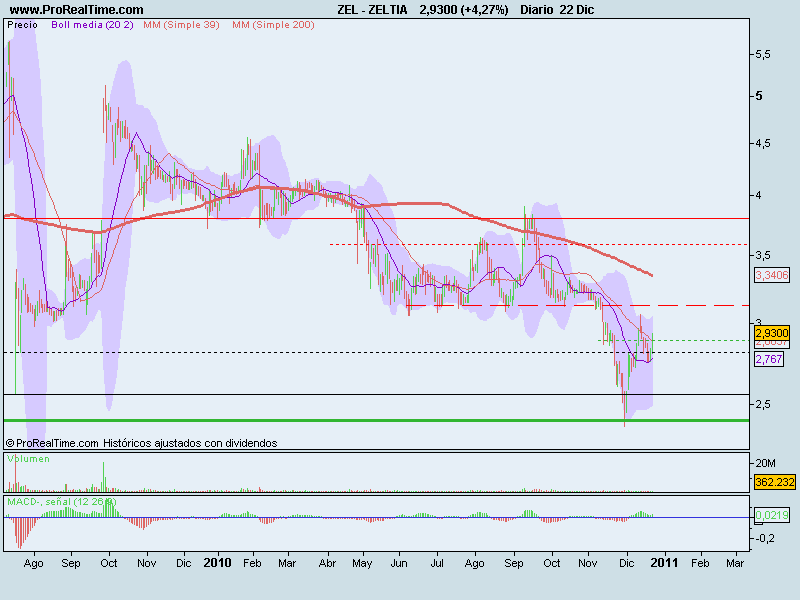Screen dimensions: 800x600
Task: Select the MM (Simple 39) indicator legend
Action: 181,24
